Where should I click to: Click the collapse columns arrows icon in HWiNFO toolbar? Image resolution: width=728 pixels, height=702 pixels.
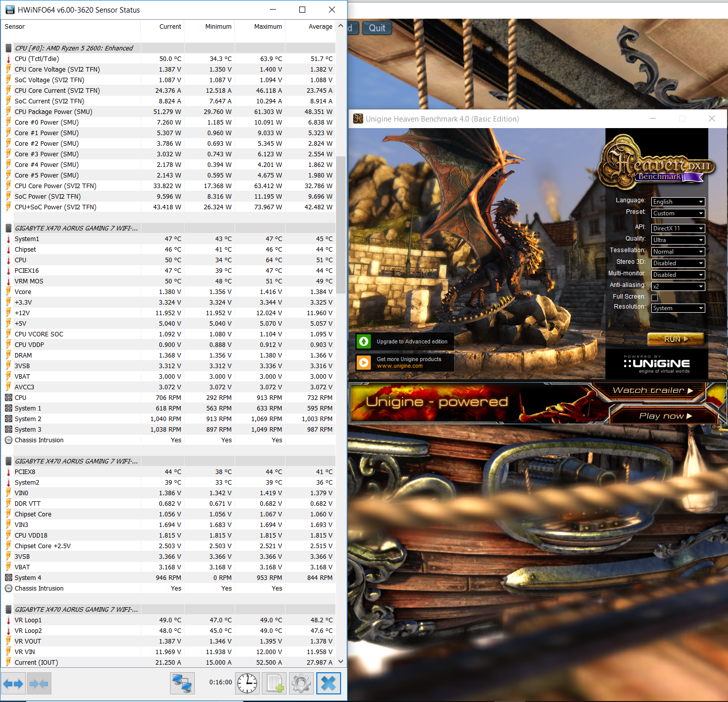[39, 684]
